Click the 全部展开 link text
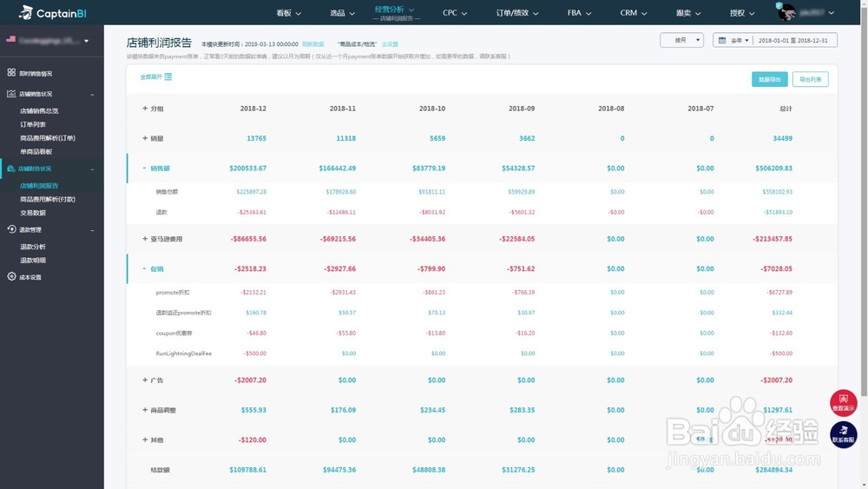This screenshot has width=868, height=489. point(150,77)
